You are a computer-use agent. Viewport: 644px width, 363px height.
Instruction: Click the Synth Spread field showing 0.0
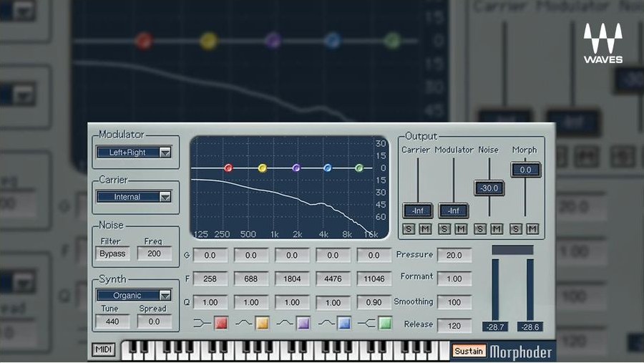tap(155, 321)
